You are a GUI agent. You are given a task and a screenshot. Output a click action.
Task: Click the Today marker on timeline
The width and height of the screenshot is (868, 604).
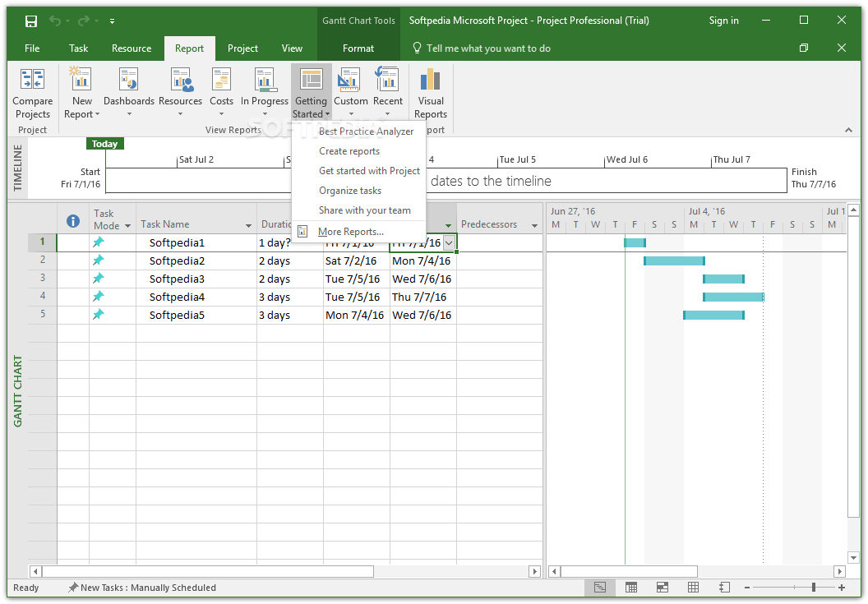pos(104,144)
